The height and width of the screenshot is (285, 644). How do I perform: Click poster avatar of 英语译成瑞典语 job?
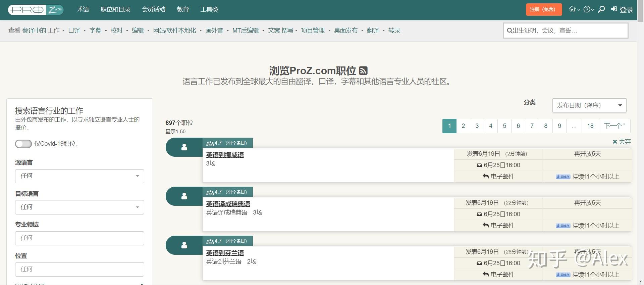pyautogui.click(x=184, y=196)
